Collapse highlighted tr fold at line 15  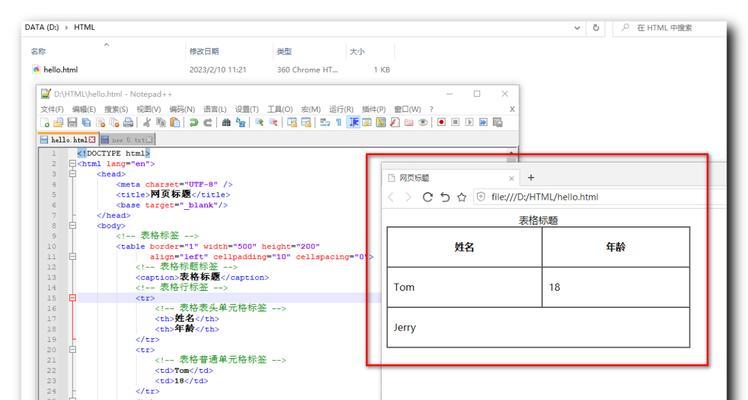(x=73, y=298)
